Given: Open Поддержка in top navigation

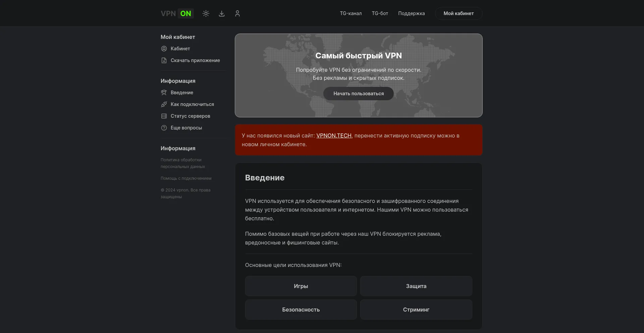Looking at the screenshot, I should click(412, 13).
